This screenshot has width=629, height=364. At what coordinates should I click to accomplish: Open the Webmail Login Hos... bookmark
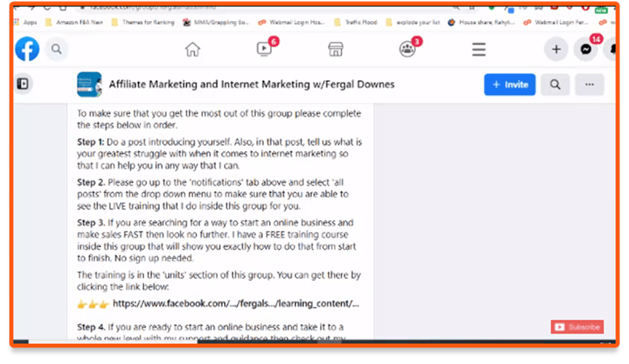[292, 22]
